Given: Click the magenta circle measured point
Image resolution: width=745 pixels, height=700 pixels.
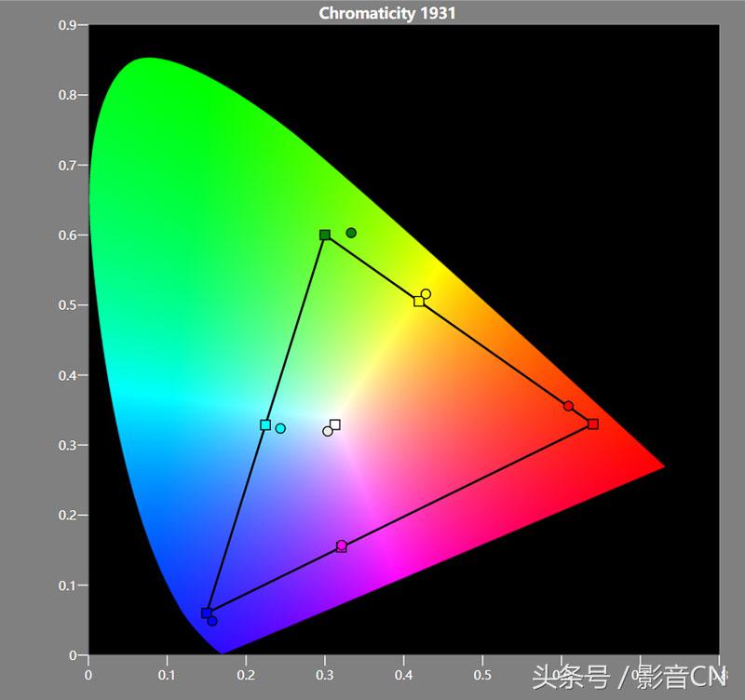Looking at the screenshot, I should point(342,545).
